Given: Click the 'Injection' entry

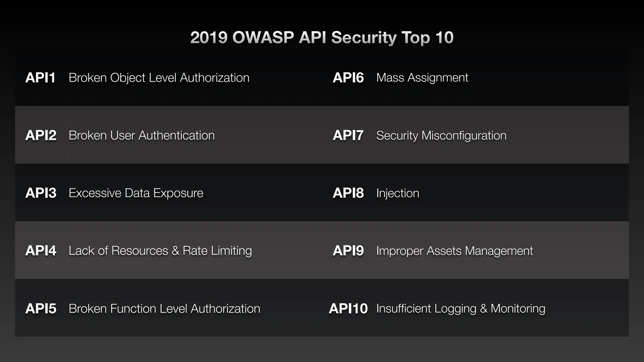Looking at the screenshot, I should click(x=398, y=194).
